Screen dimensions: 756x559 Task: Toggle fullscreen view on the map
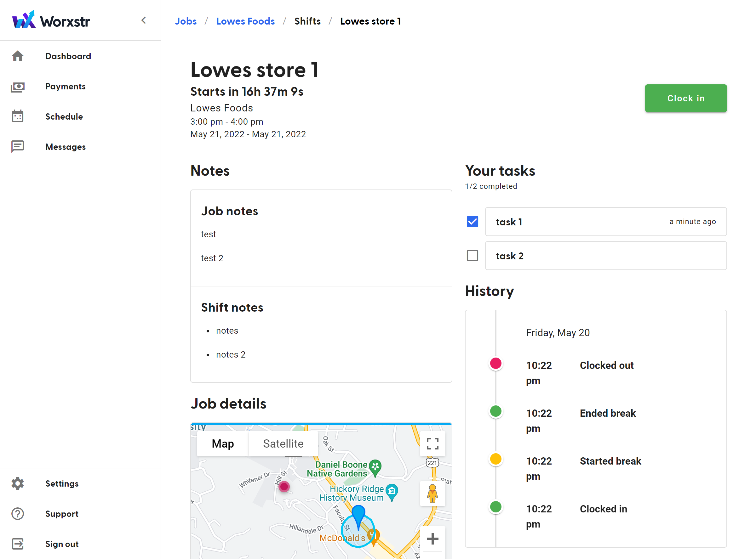pos(432,443)
